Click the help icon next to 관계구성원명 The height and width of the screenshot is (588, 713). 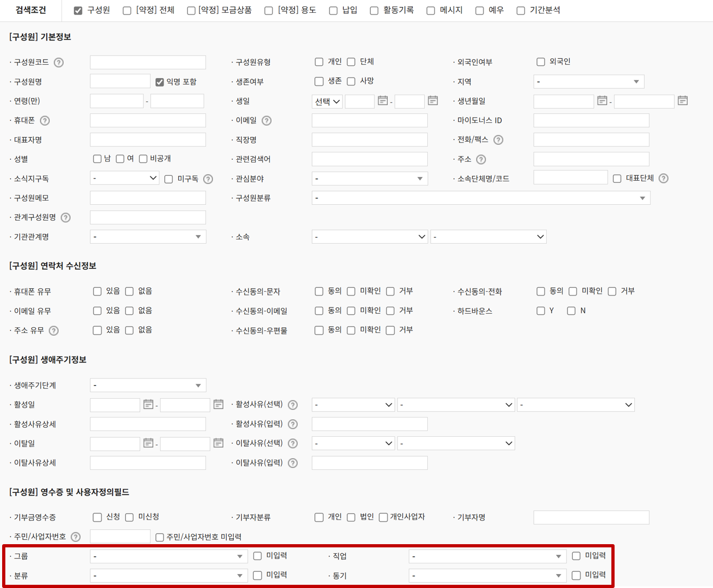(65, 218)
